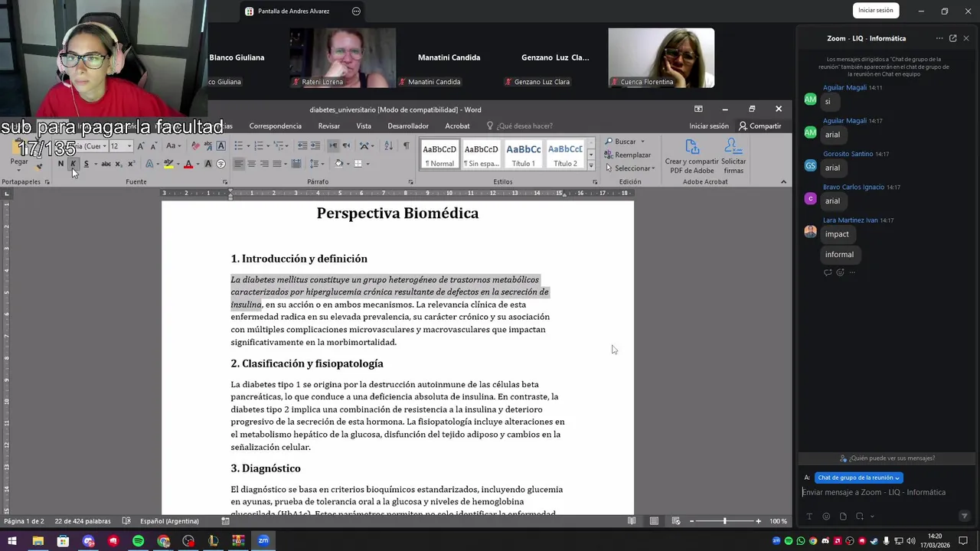Select the Sin espaciado style
Screen dimensions: 980x551
pos(482,155)
